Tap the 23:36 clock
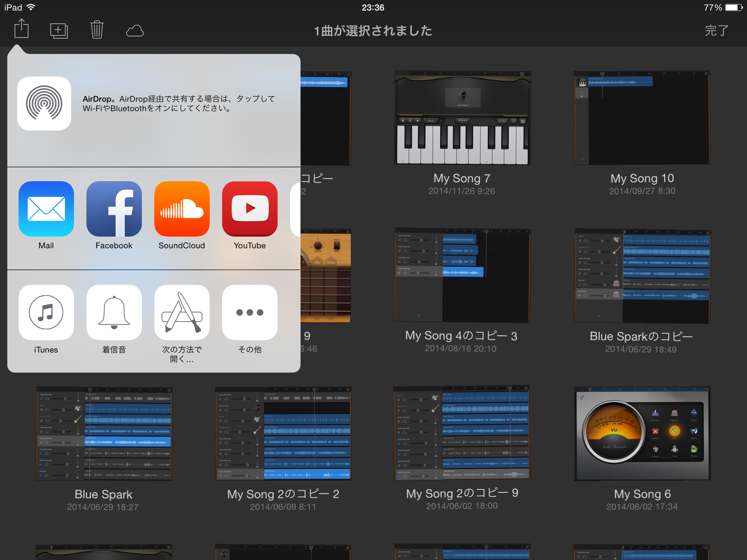The width and height of the screenshot is (747, 560). click(x=373, y=8)
